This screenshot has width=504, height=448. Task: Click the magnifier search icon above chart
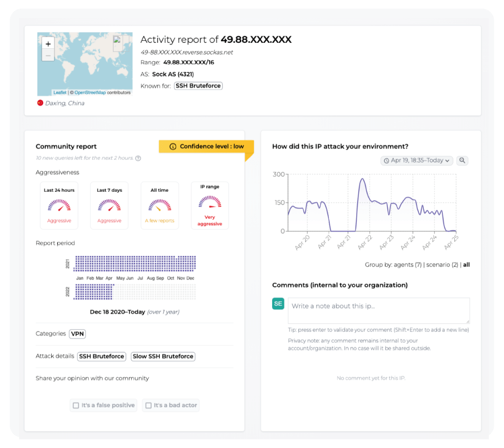(x=462, y=160)
